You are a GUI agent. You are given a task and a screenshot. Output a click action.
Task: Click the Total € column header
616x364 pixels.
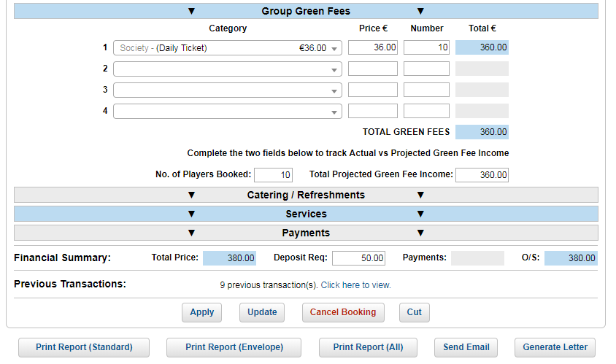coord(482,28)
